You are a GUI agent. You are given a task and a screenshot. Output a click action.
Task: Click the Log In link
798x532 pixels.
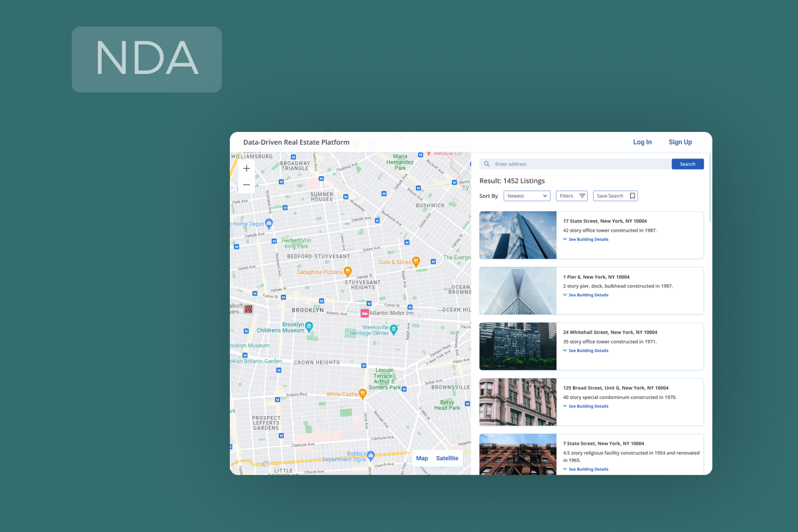pos(642,142)
